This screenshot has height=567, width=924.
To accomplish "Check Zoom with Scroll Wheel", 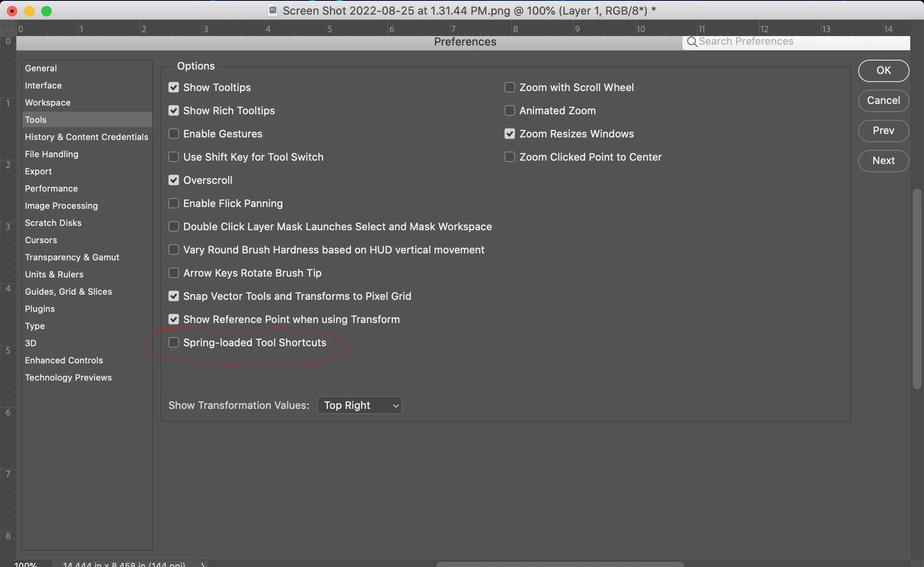I will [x=510, y=88].
